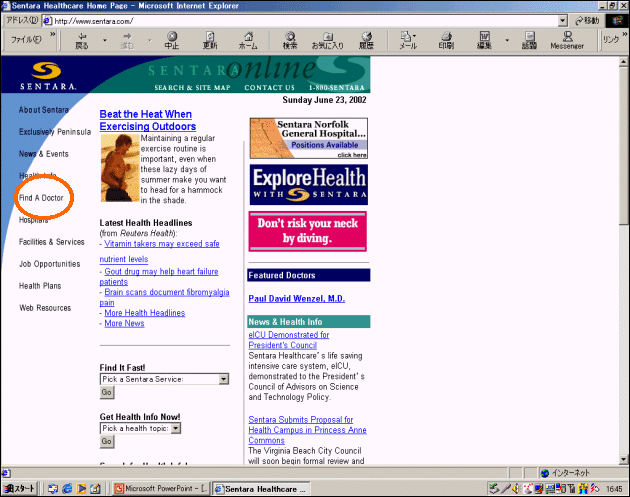Go to the Home page icon
This screenshot has width=630, height=497.
248,39
